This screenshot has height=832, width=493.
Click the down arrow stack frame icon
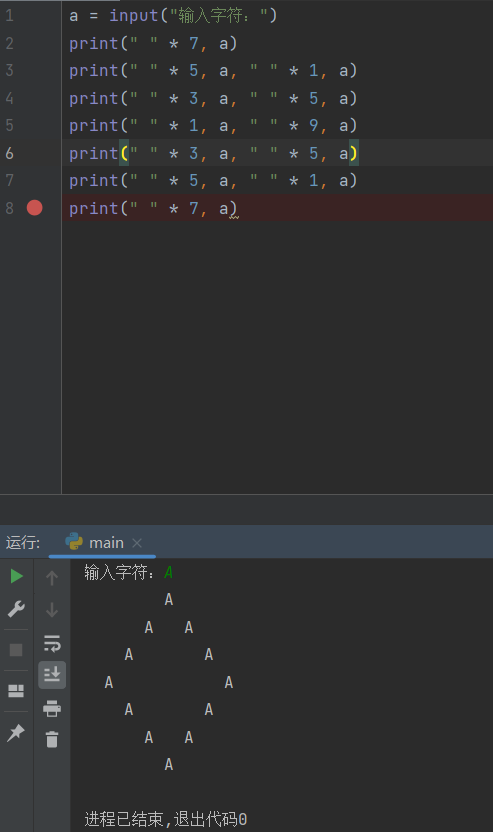click(x=51, y=610)
